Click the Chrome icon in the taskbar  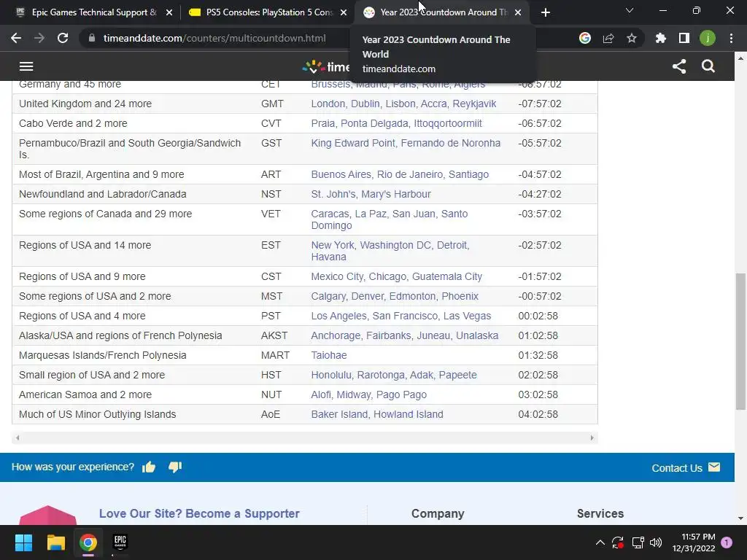tap(88, 542)
